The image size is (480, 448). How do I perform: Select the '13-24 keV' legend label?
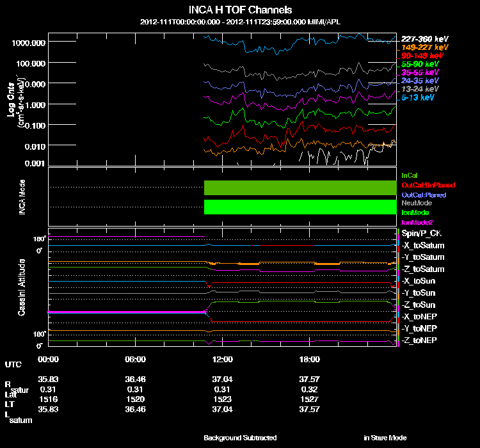[x=420, y=89]
